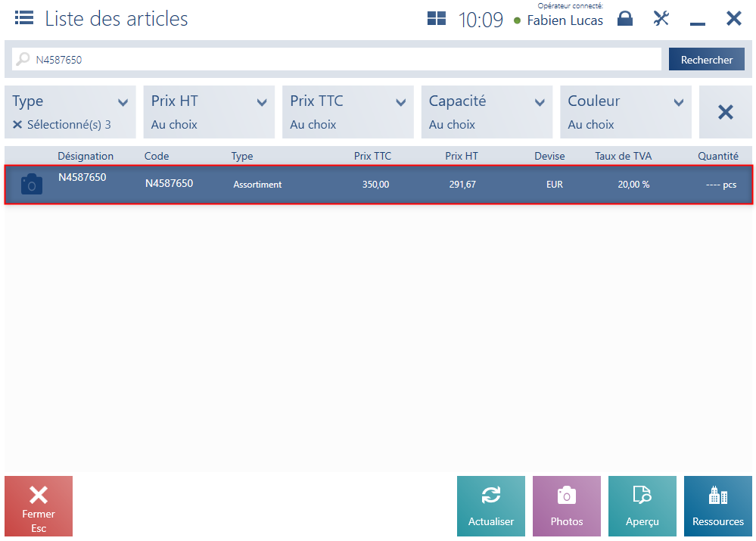Open the Photos button

[x=567, y=506]
